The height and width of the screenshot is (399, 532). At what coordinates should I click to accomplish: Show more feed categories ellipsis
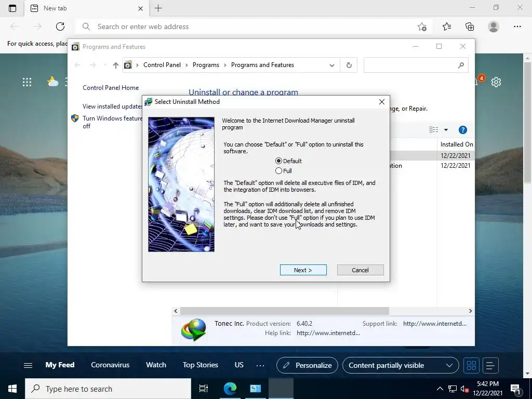click(260, 365)
